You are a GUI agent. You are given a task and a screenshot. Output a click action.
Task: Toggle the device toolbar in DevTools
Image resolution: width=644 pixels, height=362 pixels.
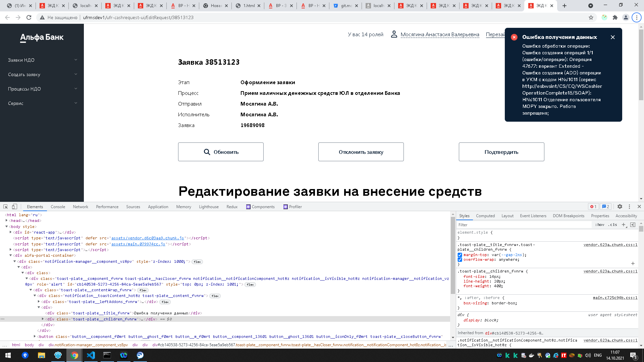click(x=14, y=206)
